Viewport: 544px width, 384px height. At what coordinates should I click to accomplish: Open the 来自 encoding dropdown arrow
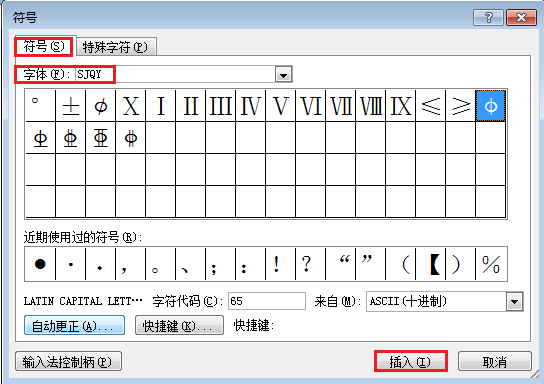[x=515, y=301]
